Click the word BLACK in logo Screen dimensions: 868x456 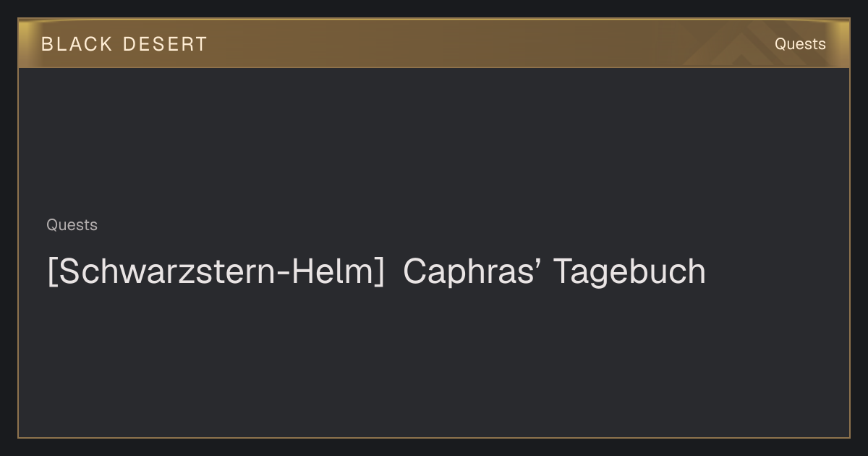(77, 44)
